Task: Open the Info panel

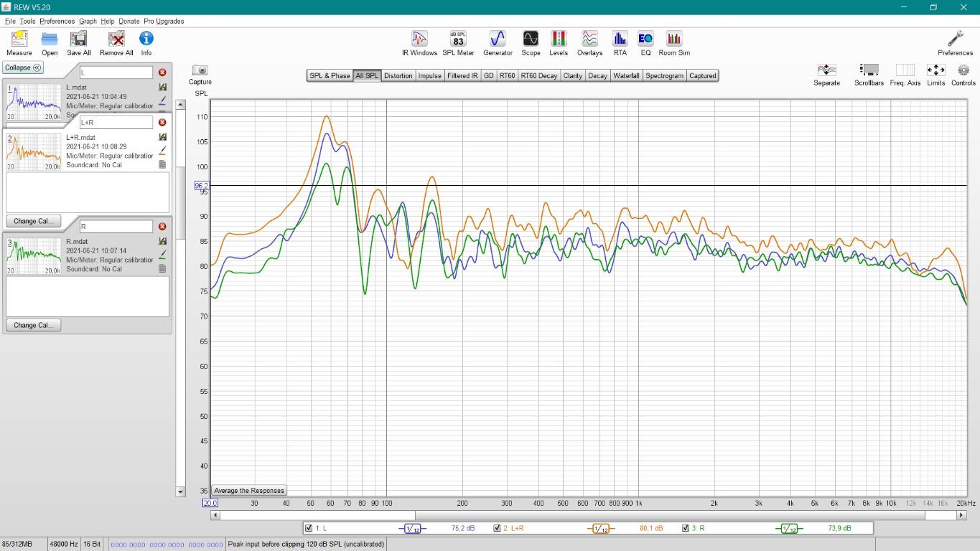Action: click(146, 43)
